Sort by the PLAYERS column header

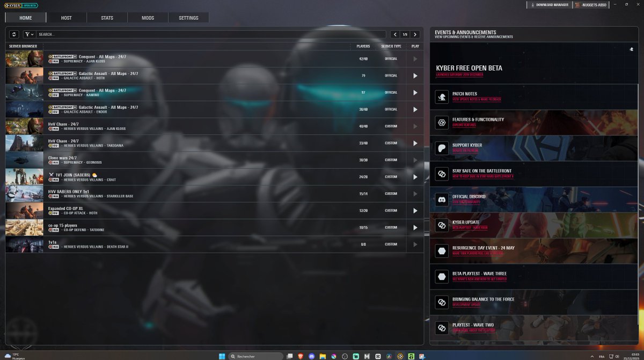click(363, 46)
